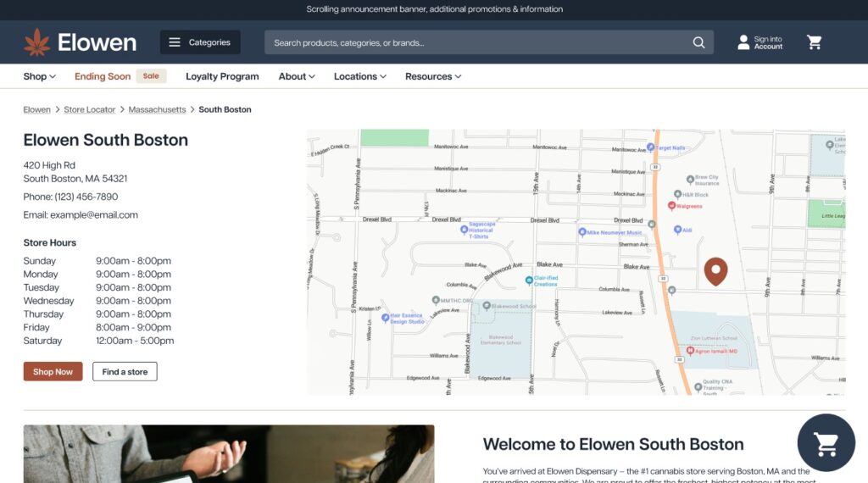Click the Saturday hours row
868x483 pixels.
coord(98,341)
